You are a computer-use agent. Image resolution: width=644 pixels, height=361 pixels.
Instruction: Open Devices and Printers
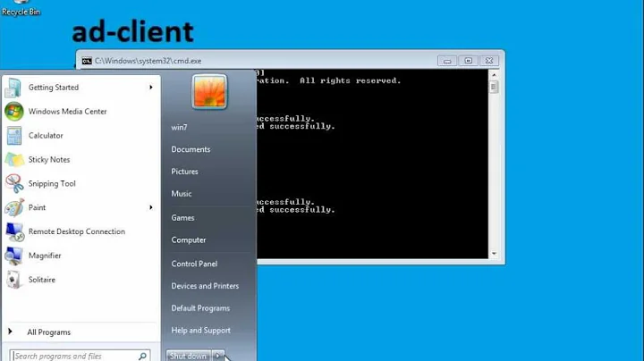pos(205,286)
